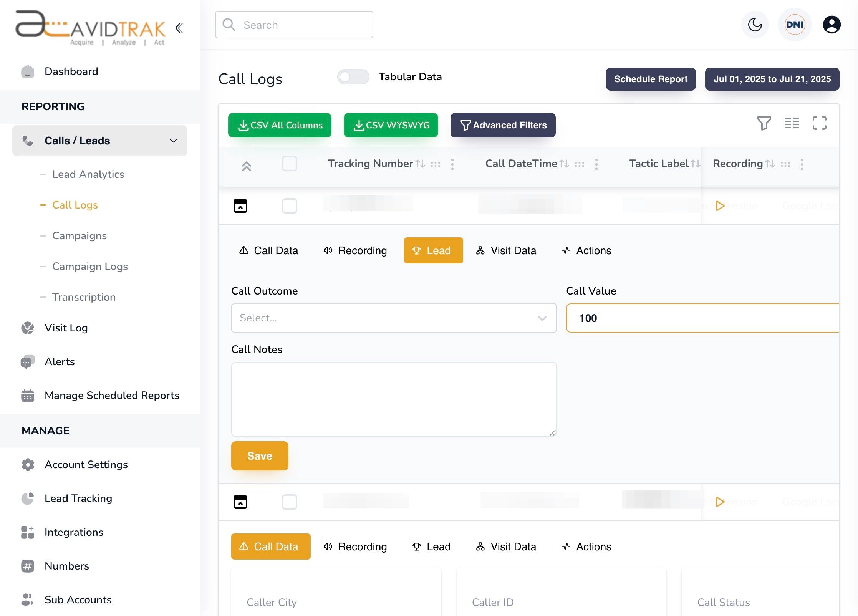Click the DNI badge icon
Image resolution: width=858 pixels, height=616 pixels.
[794, 25]
